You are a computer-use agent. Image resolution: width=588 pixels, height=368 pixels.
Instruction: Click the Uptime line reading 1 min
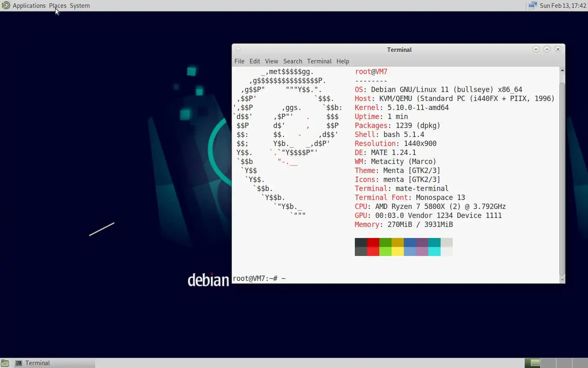pos(381,117)
